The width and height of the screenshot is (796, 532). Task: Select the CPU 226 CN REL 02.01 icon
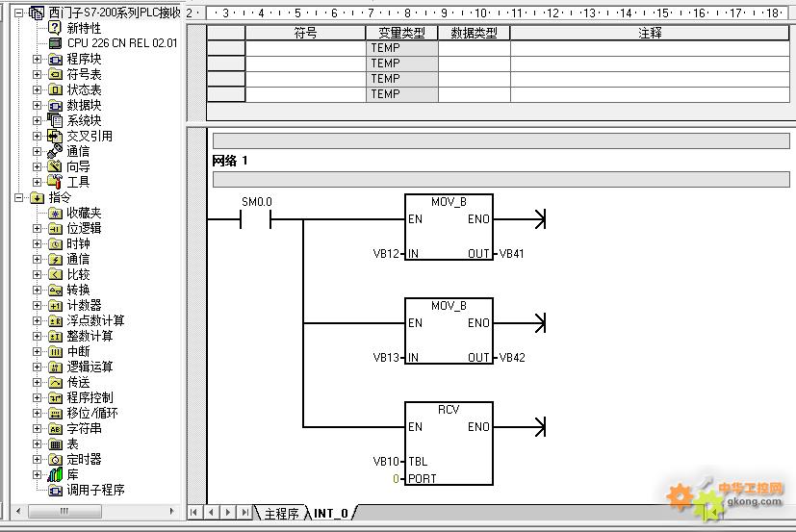pyautogui.click(x=55, y=43)
